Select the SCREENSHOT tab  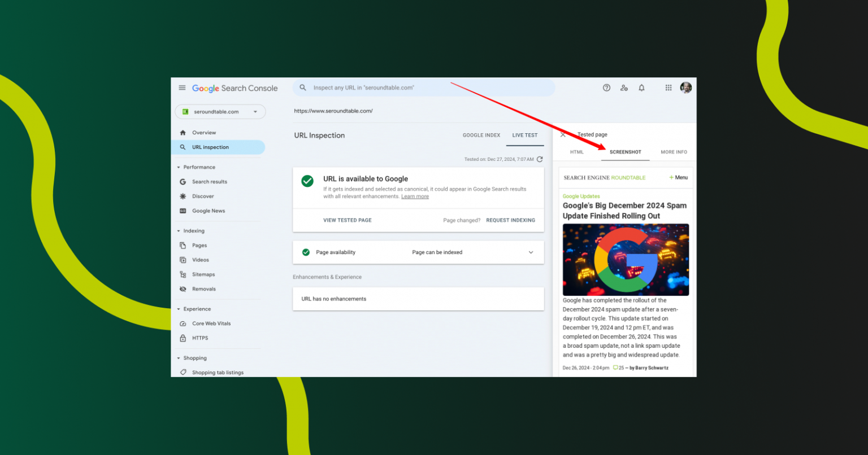(x=626, y=152)
